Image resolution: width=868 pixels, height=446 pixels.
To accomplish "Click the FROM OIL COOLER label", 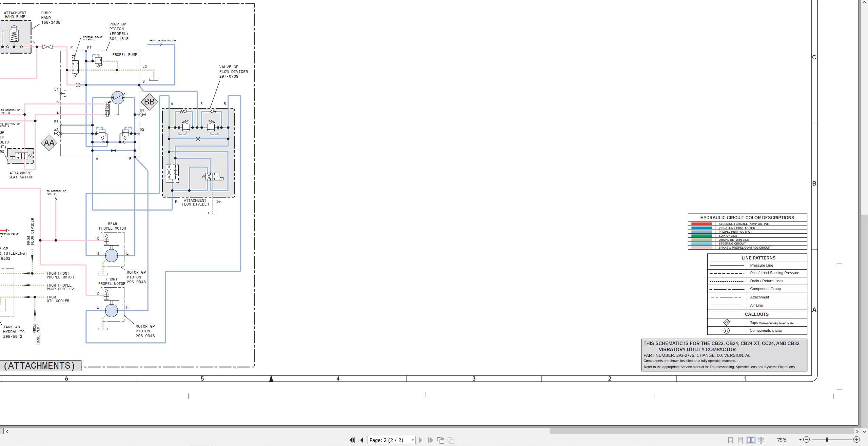I will tap(58, 299).
